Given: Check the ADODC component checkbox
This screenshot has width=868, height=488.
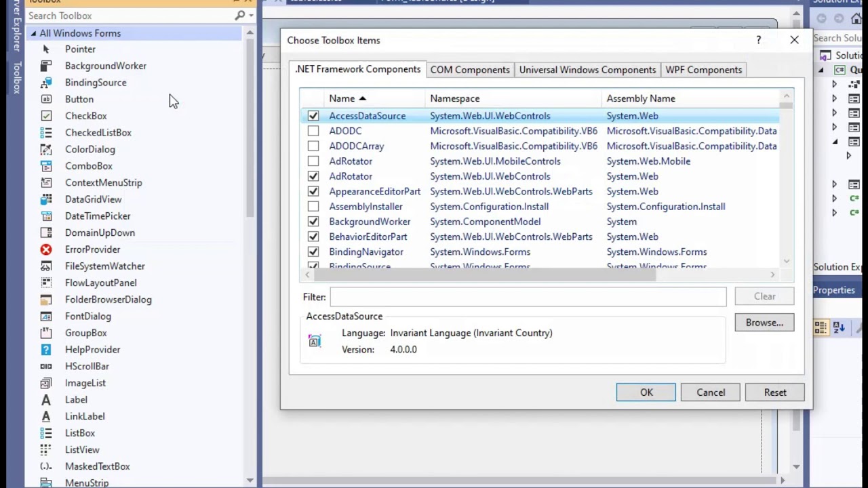Looking at the screenshot, I should 313,131.
